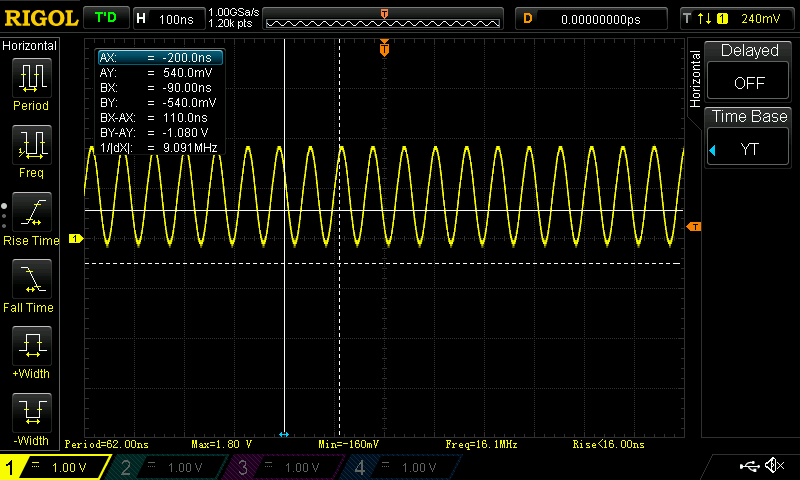Click the sidebar page indicator dots
Screen dimensions: 800x480
point(4,216)
